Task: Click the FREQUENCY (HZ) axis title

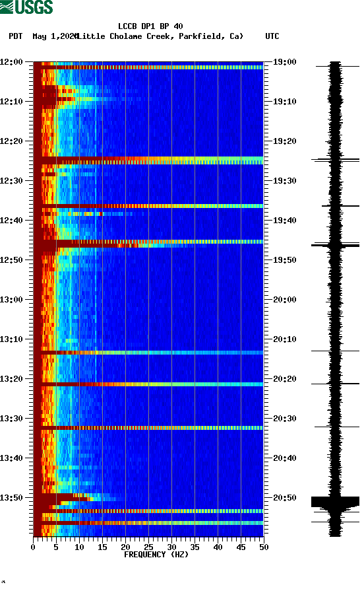Action: [156, 555]
